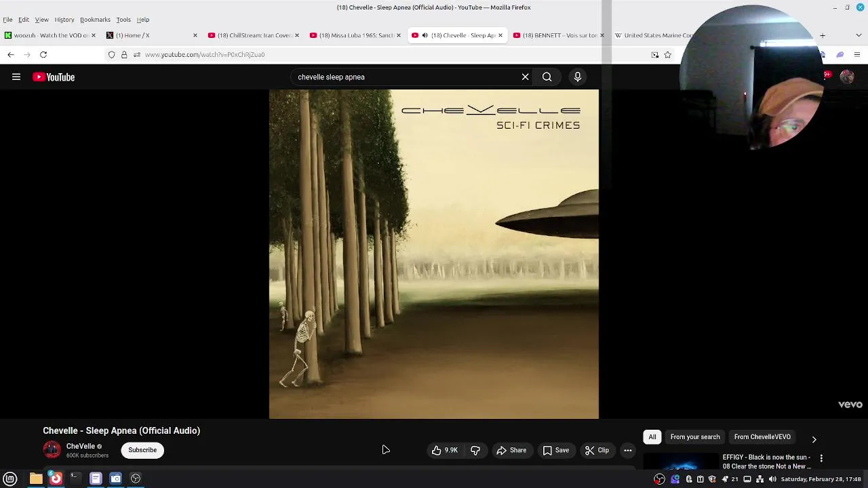868x488 pixels.
Task: Open the CheVelle channel name link
Action: click(81, 447)
